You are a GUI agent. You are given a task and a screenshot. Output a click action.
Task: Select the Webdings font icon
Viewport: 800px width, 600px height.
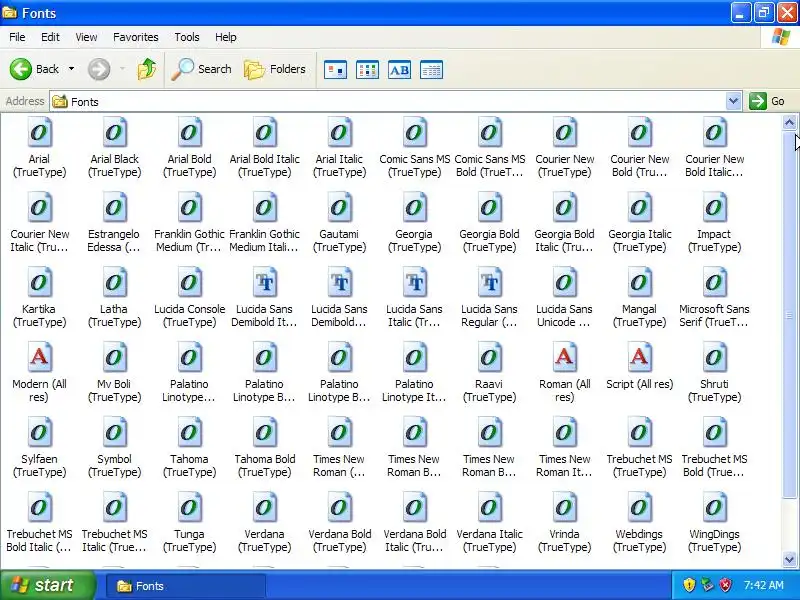[x=639, y=508]
